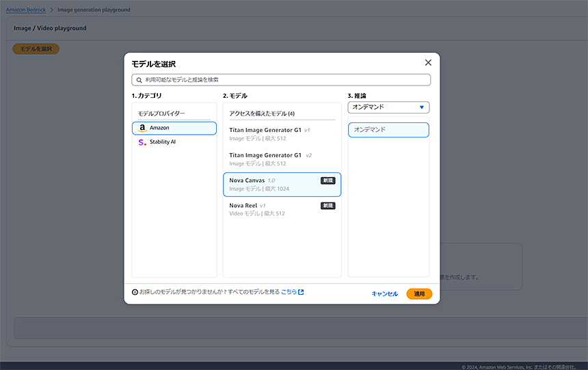Choose the Stability AI provider label
588x370 pixels.
point(162,142)
